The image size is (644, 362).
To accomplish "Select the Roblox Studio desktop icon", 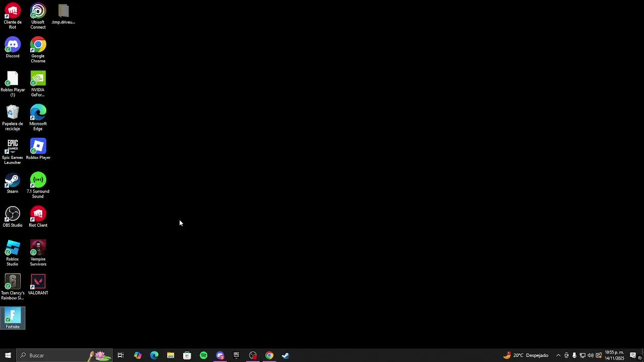I will pyautogui.click(x=13, y=253).
